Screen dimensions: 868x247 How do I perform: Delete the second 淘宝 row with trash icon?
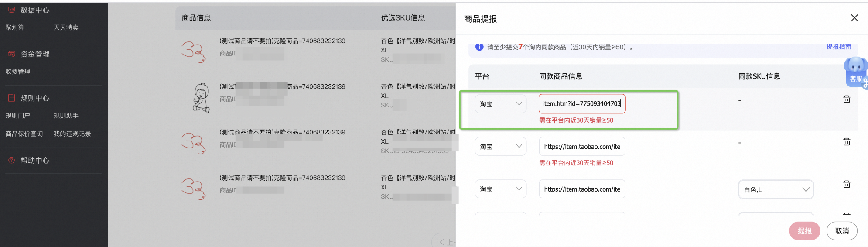tap(847, 142)
